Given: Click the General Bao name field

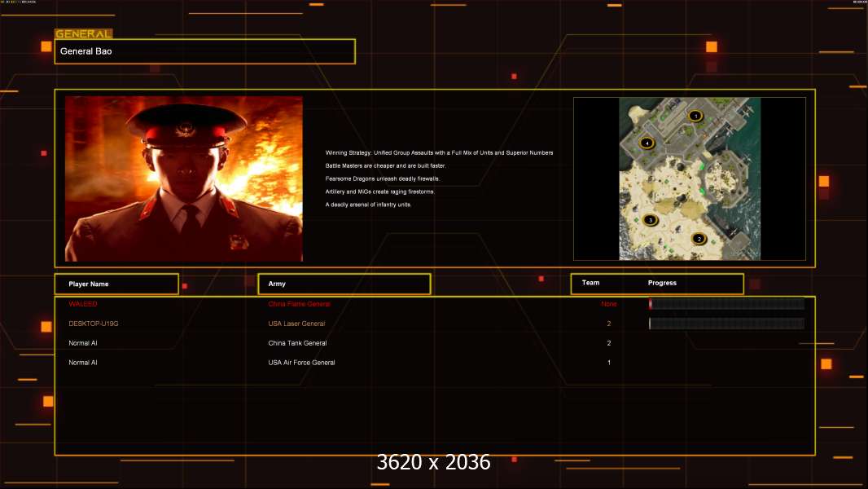Looking at the screenshot, I should 205,51.
